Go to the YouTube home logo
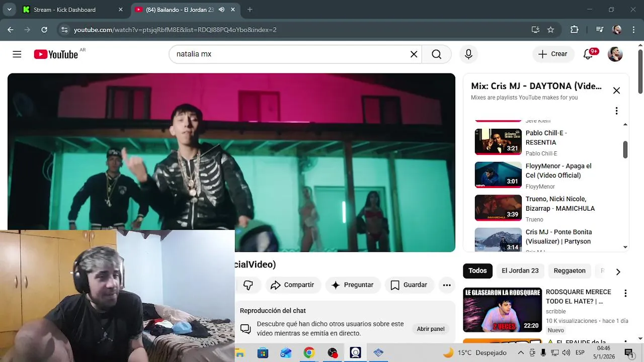 [56, 54]
